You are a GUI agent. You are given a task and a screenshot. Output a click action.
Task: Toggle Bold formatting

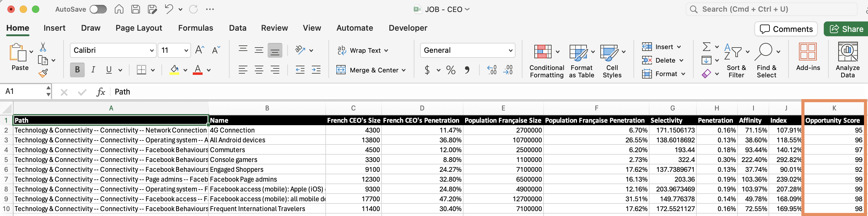(x=77, y=70)
